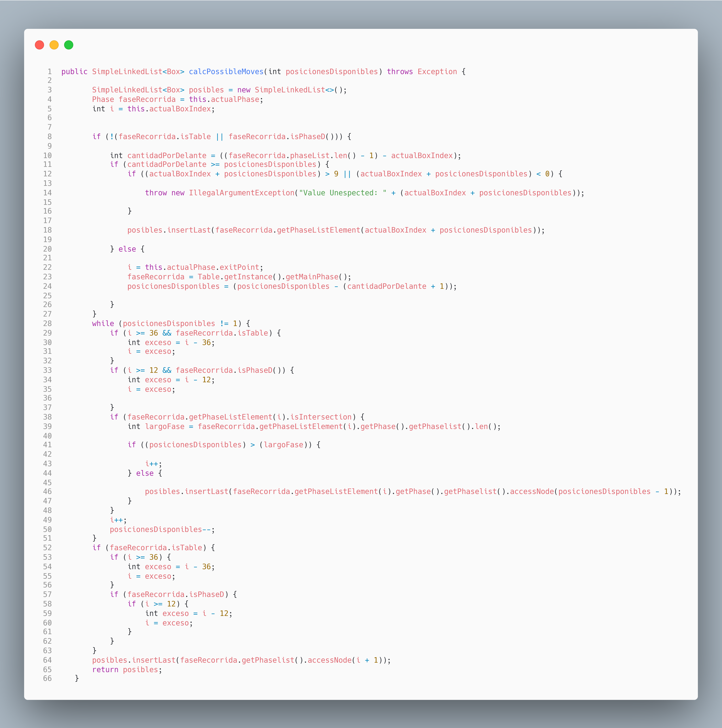Click the green maximize window dot
This screenshot has height=728, width=722.
[69, 45]
